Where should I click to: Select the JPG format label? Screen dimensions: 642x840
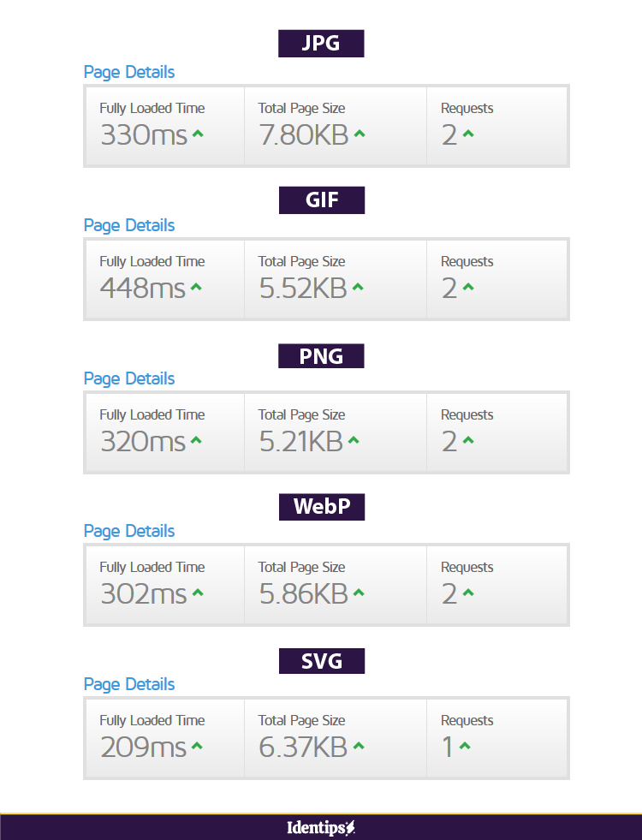(321, 44)
